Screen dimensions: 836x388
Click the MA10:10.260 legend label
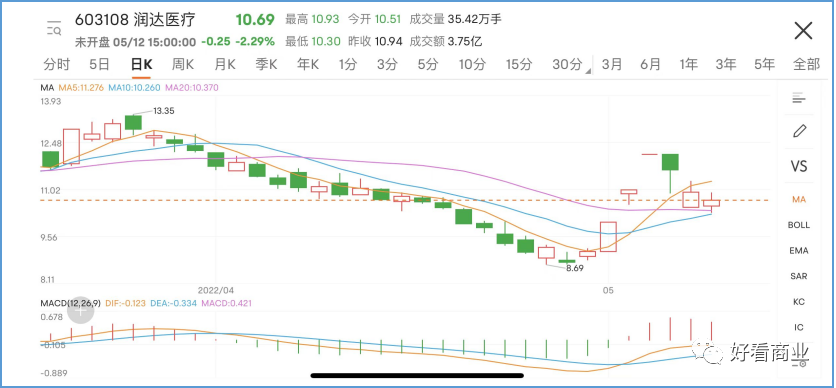pyautogui.click(x=135, y=87)
